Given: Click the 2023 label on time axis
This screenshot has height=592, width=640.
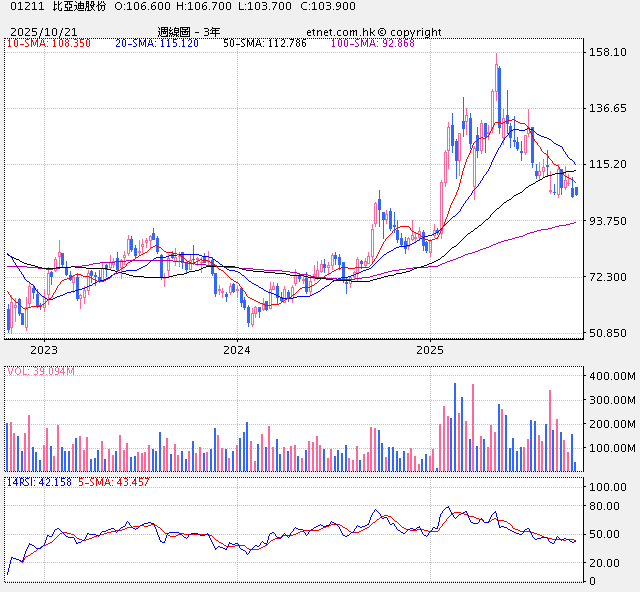Looking at the screenshot, I should point(43,351).
